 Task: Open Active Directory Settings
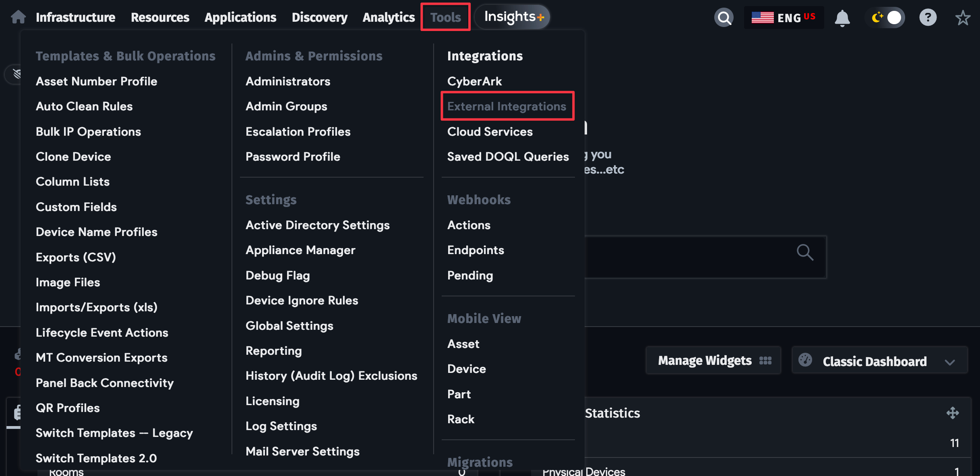tap(317, 225)
